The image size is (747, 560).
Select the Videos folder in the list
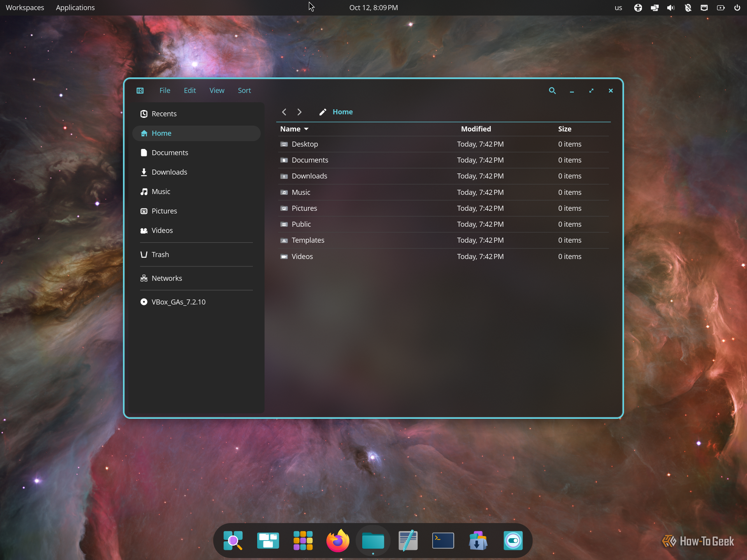point(444,257)
